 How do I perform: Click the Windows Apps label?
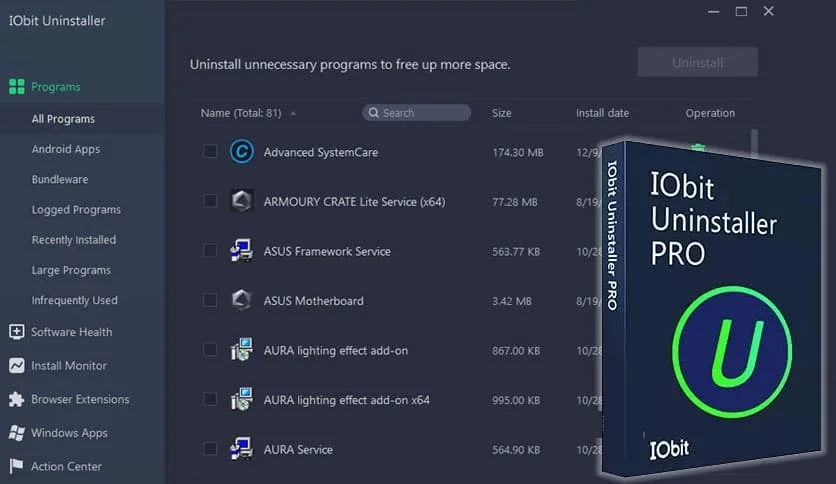(x=69, y=433)
